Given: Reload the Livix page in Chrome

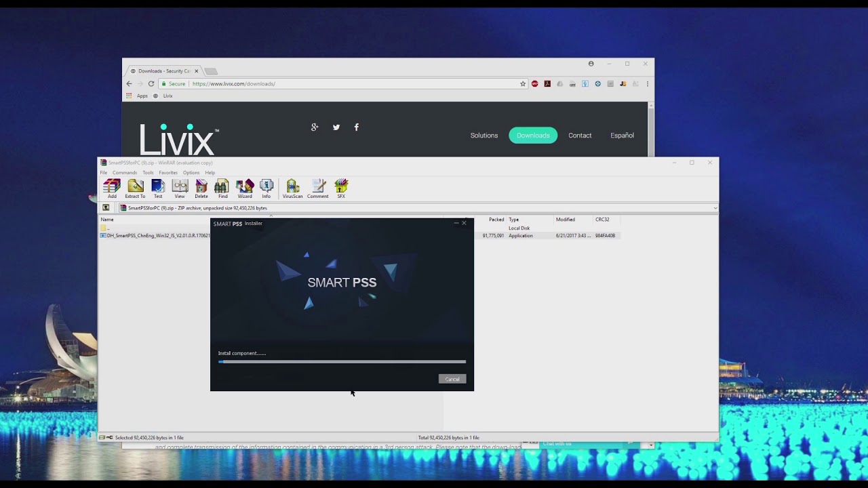Looking at the screenshot, I should pyautogui.click(x=151, y=83).
